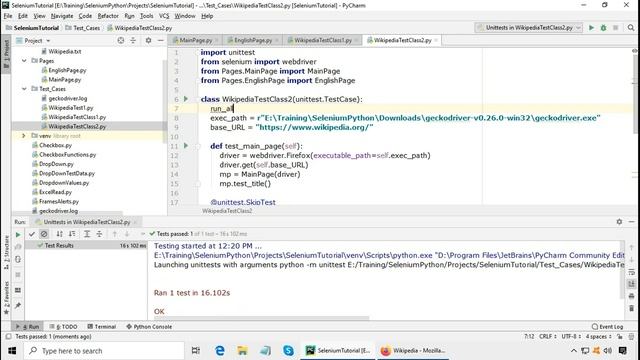Image resolution: width=640 pixels, height=360 pixels.
Task: Close WikipediaTestClass2.py editor tab
Action: [x=436, y=40]
